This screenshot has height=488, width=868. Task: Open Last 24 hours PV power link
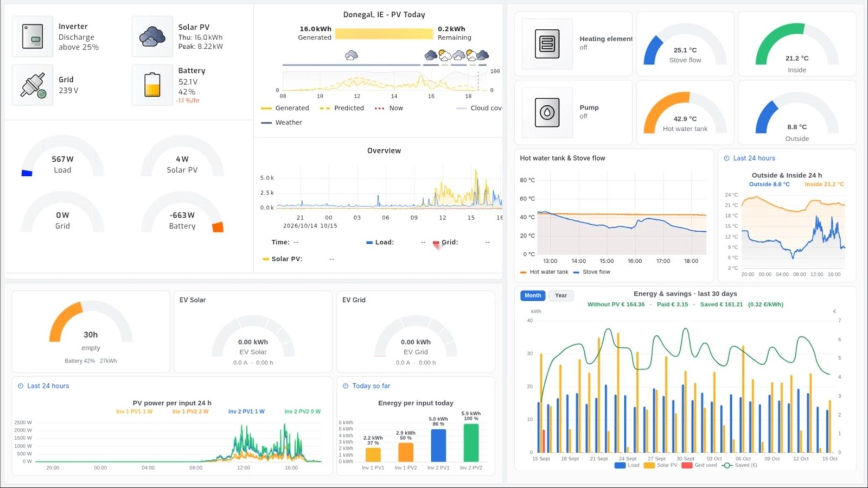click(x=48, y=386)
